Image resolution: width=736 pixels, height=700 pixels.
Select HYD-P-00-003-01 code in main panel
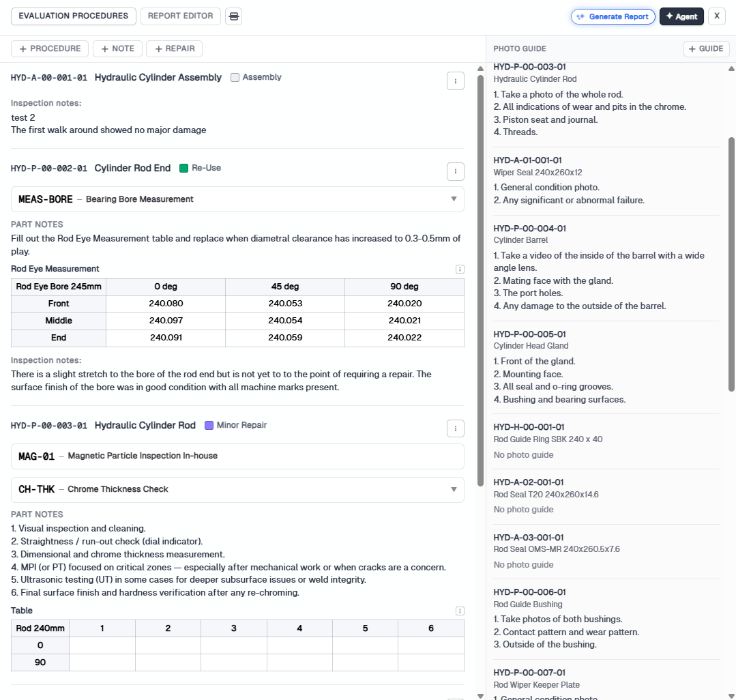point(49,426)
